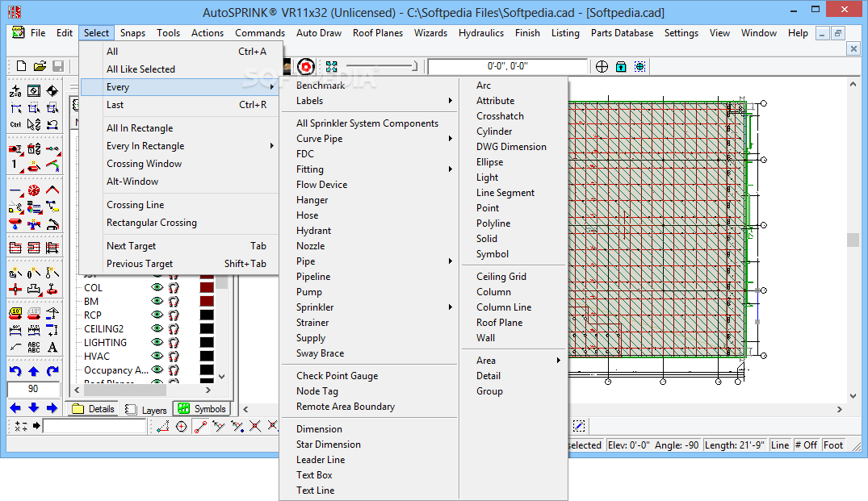Select every Hydrant

313,231
